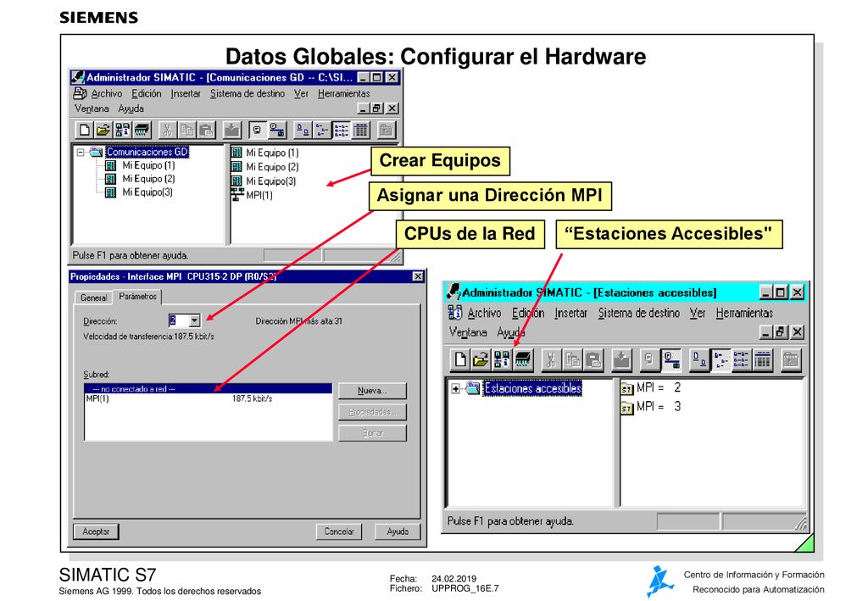The image size is (868, 601).
Task: Switch to Details view in Comunicaciones GD toolbar
Action: (x=360, y=130)
